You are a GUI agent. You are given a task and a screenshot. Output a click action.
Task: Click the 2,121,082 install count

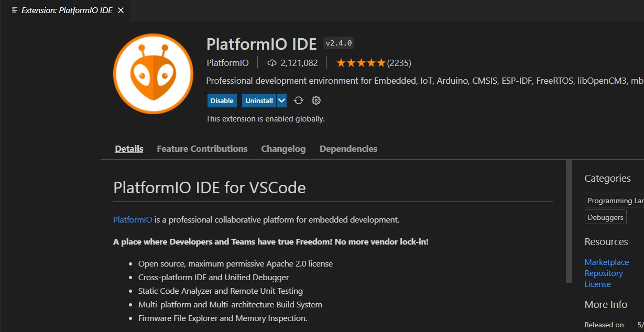[299, 63]
